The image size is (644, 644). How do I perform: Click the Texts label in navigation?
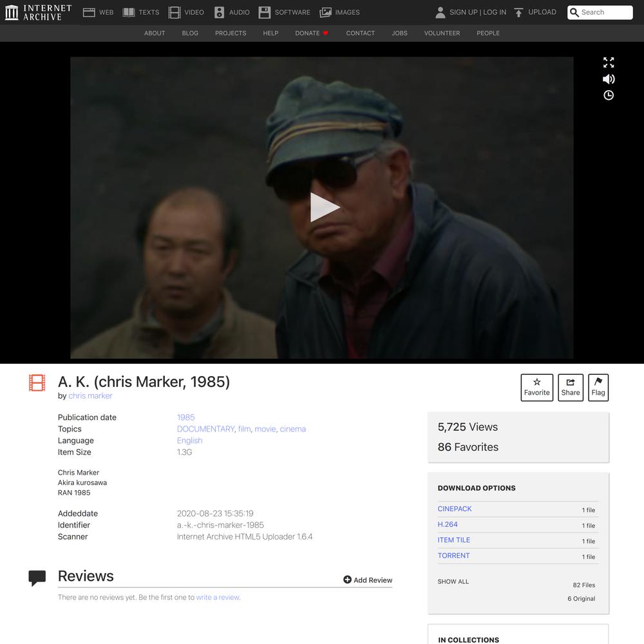tap(149, 12)
